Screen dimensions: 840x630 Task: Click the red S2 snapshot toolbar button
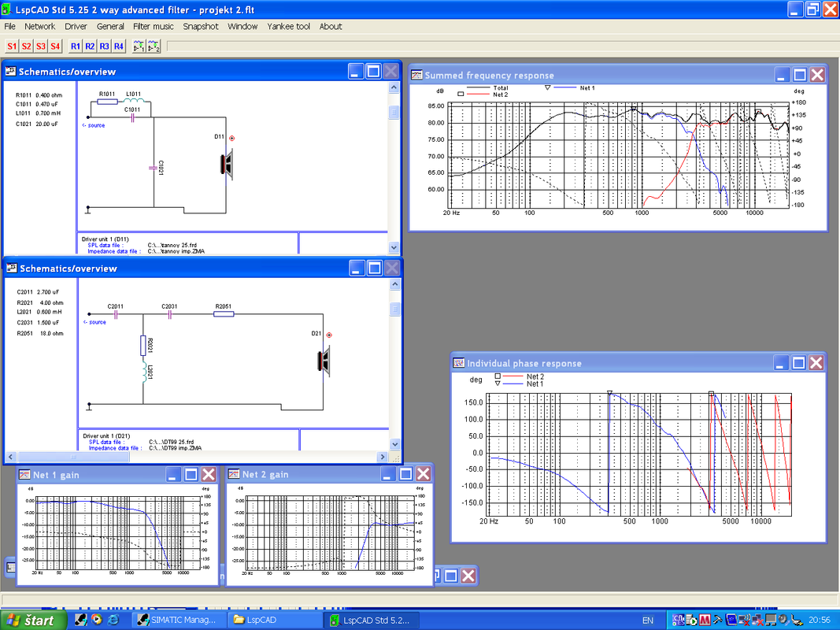pos(26,46)
